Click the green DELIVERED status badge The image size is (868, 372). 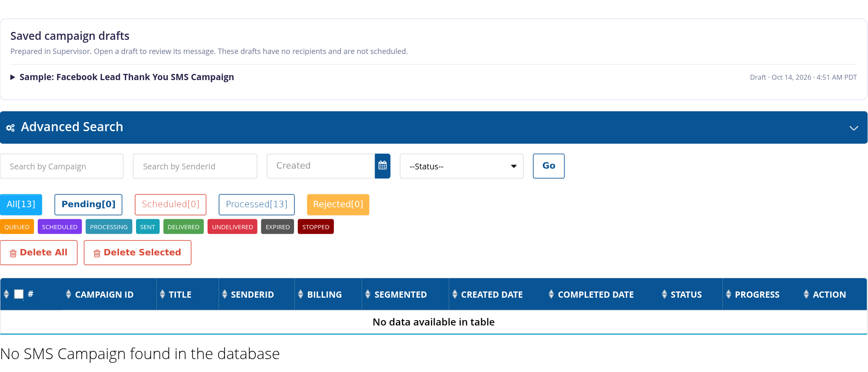tap(184, 227)
